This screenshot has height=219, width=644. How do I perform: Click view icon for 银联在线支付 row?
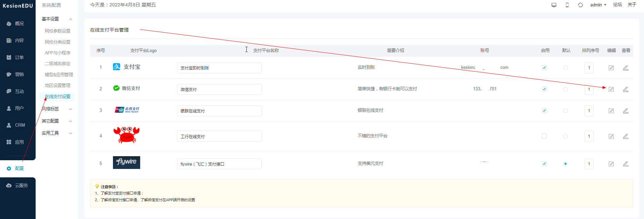tap(626, 111)
